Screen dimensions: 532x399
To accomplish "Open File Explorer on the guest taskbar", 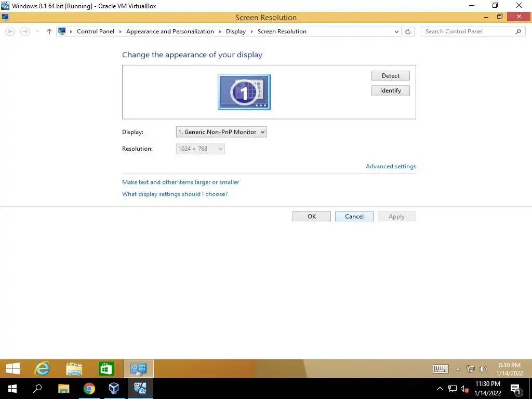I will point(74,368).
